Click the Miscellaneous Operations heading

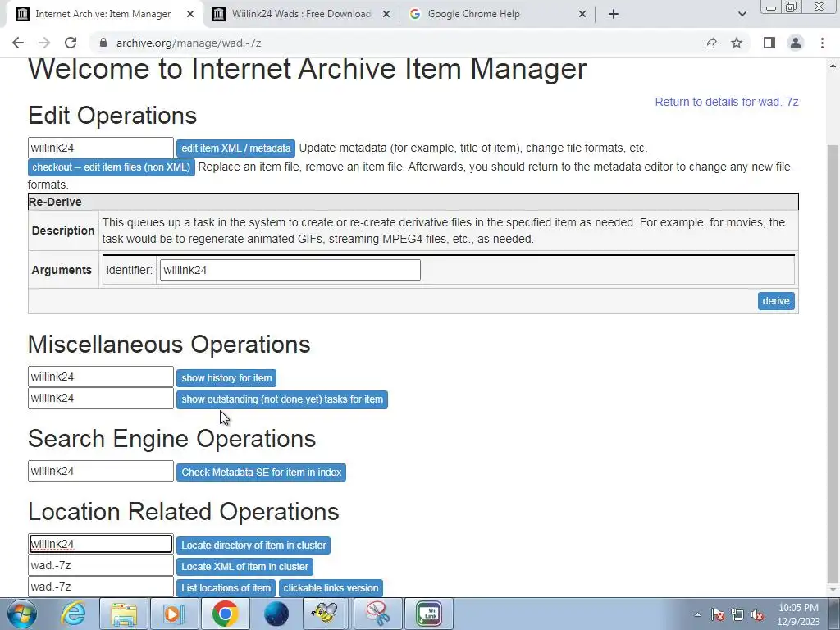click(169, 345)
